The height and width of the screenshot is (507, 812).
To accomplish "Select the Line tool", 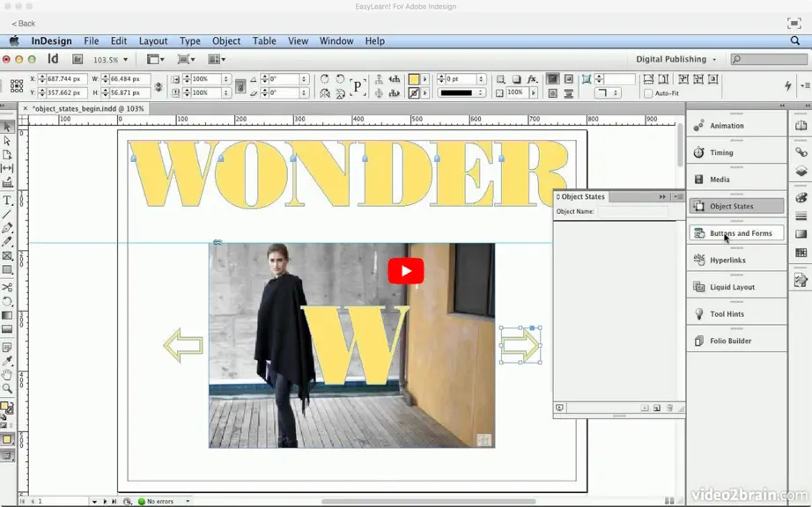I will tap(7, 214).
